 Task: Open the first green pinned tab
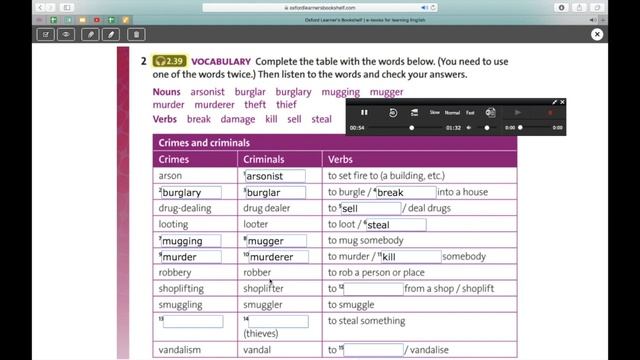tap(53, 20)
